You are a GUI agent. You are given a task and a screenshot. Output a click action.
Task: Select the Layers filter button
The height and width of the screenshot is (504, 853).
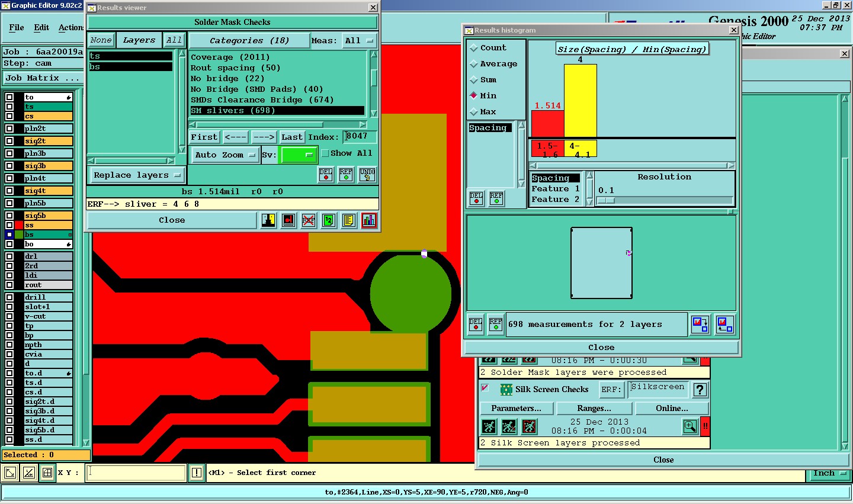coord(139,40)
